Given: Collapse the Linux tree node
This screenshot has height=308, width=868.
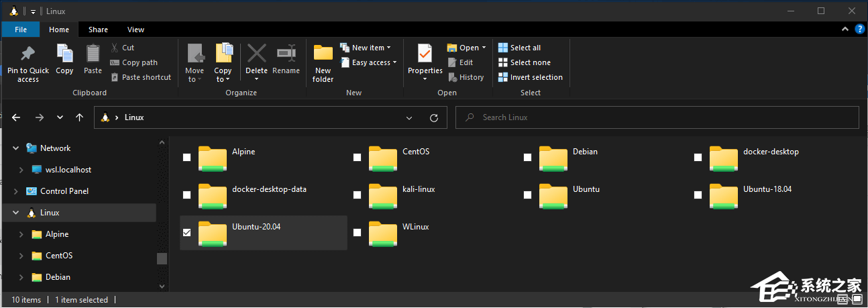Looking at the screenshot, I should pyautogui.click(x=15, y=213).
